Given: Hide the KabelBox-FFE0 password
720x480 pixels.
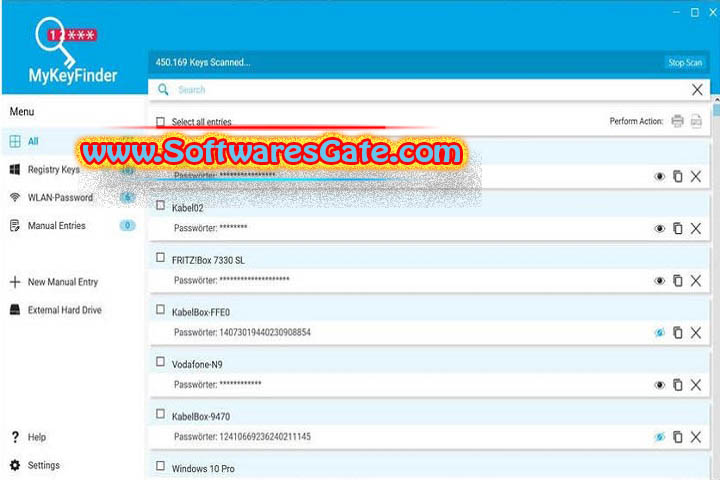Looking at the screenshot, I should point(659,333).
